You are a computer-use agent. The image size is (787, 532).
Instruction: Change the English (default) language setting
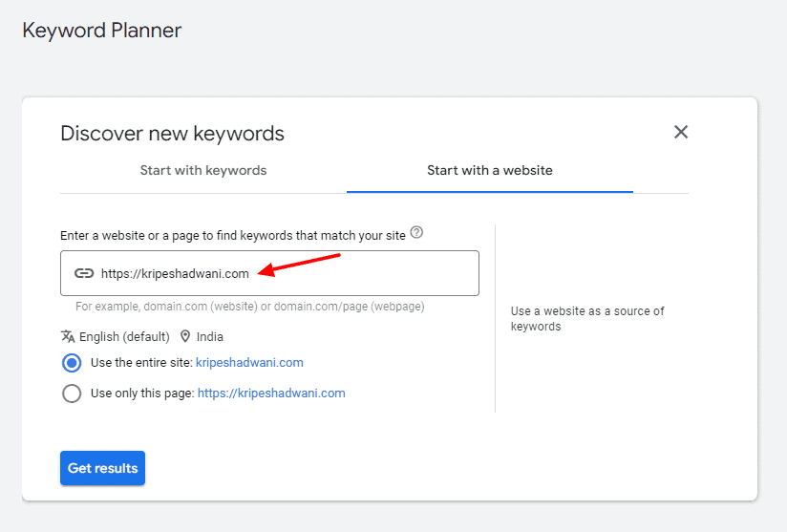(x=124, y=337)
